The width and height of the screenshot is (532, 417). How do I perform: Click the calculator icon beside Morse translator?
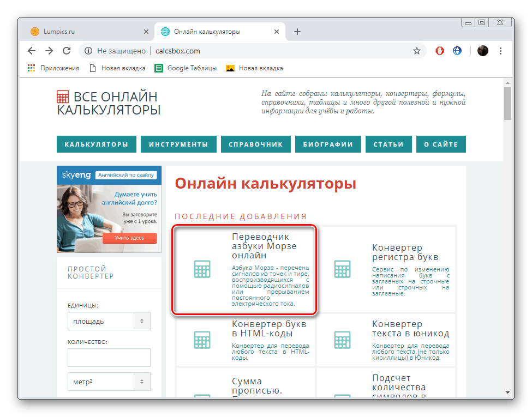click(202, 269)
